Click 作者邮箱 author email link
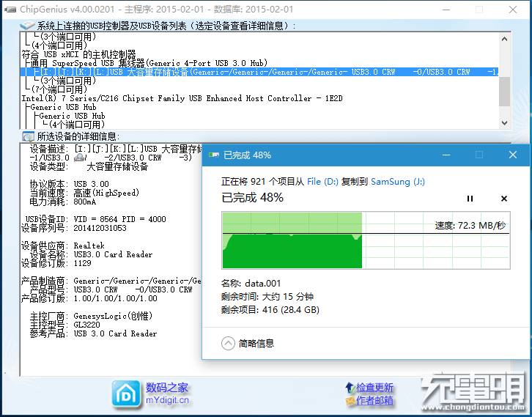Viewport: 532px width, 417px height. tap(374, 400)
